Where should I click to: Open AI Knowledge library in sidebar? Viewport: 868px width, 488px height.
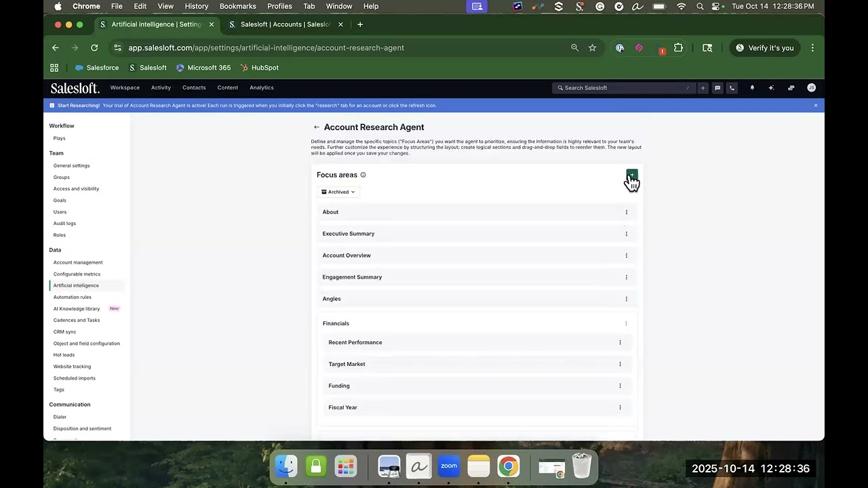pyautogui.click(x=77, y=308)
